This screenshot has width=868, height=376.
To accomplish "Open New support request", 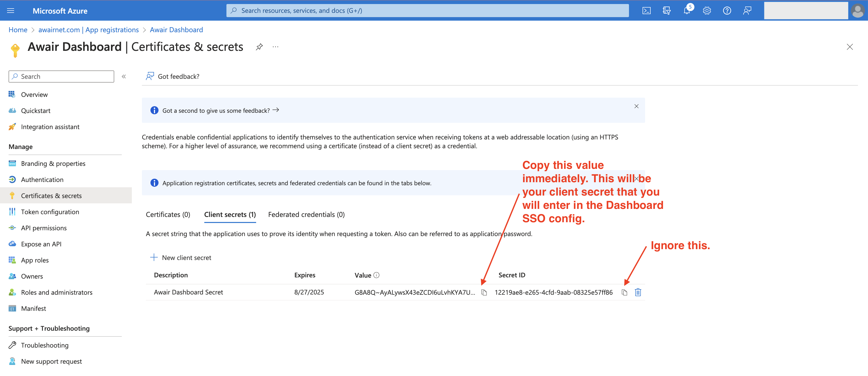I will (x=51, y=361).
